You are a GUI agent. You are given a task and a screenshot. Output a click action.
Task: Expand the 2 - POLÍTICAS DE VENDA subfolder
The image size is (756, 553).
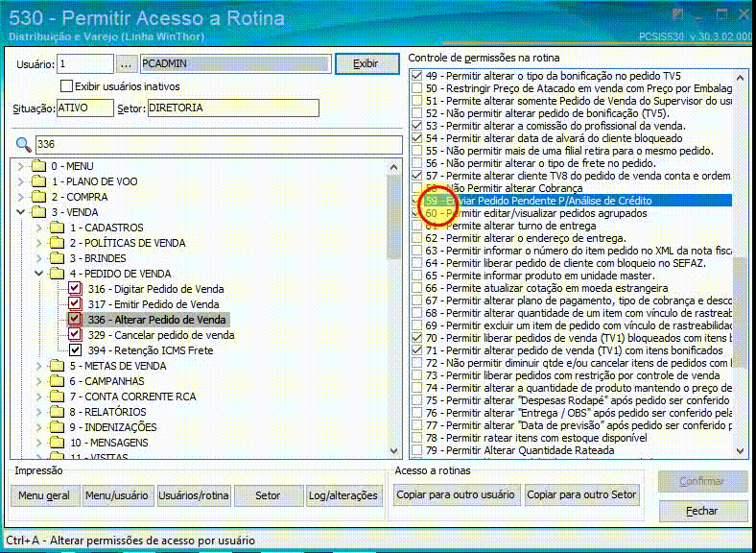[x=39, y=243]
